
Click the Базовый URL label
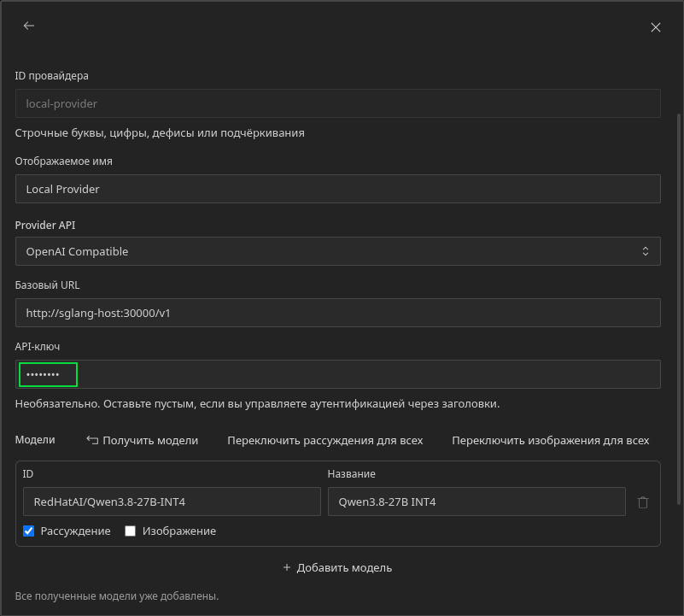point(47,285)
